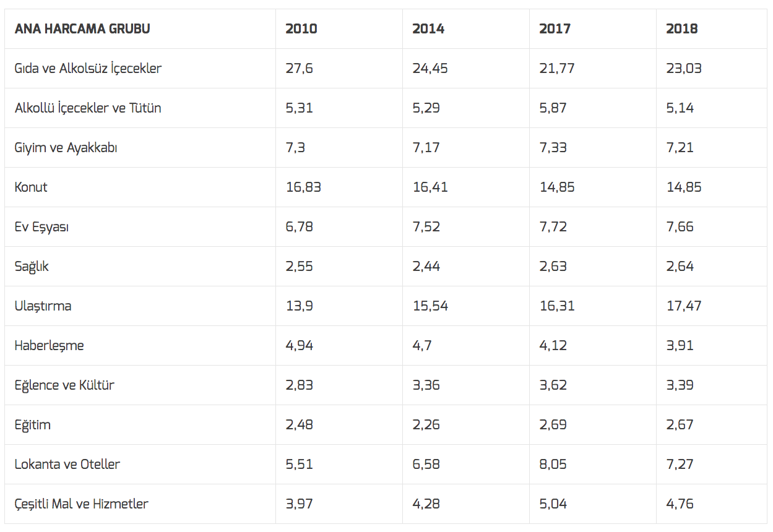Select the 2017 column header
Screen dimensions: 773x532
click(x=555, y=29)
